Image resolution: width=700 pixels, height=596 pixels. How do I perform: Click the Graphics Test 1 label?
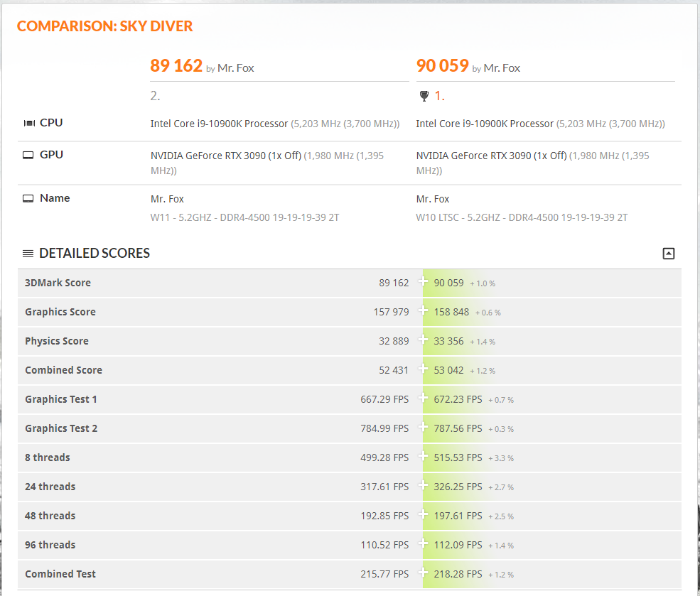61,399
